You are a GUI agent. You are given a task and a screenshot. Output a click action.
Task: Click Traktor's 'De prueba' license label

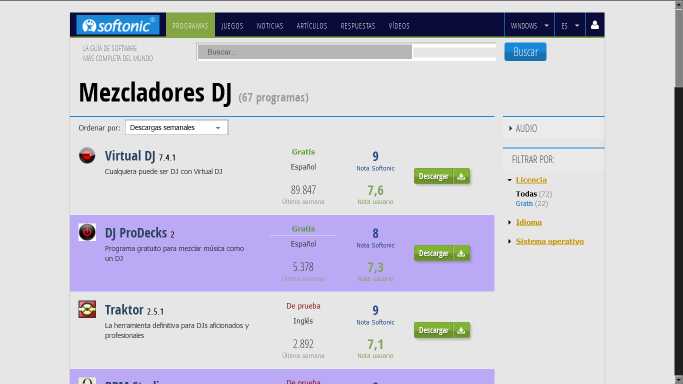tap(303, 306)
